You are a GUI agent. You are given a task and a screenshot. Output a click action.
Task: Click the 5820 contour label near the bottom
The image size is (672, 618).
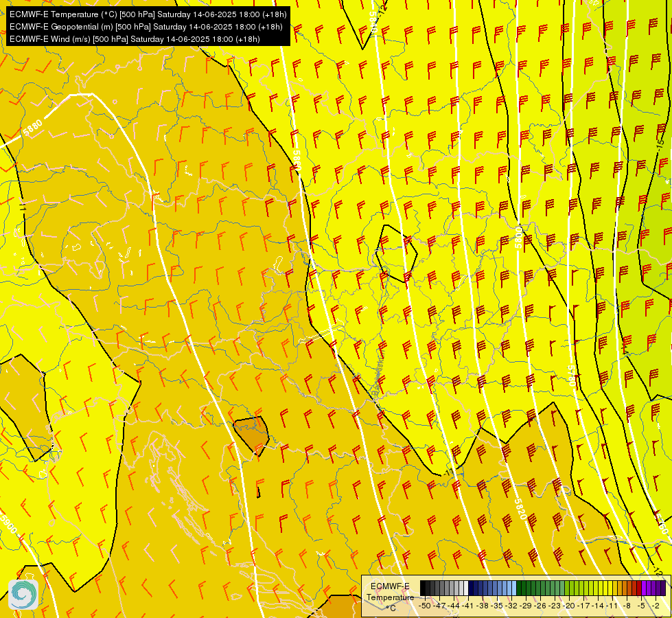coord(520,509)
